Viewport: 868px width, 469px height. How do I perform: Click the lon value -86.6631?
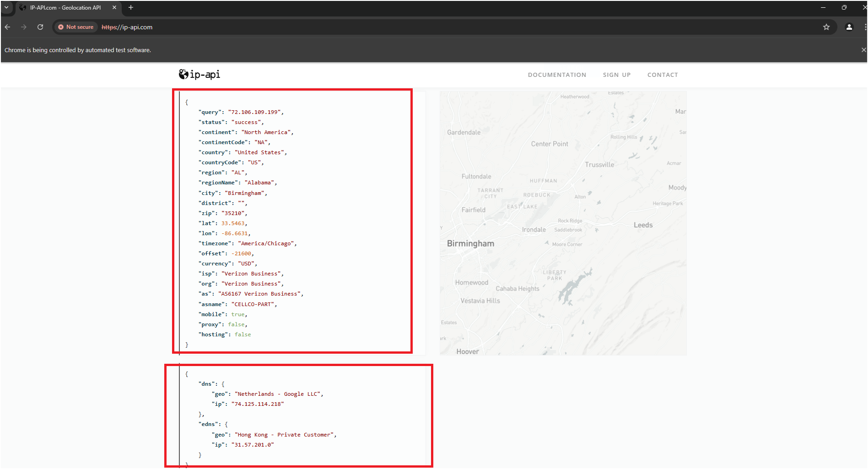pos(235,233)
